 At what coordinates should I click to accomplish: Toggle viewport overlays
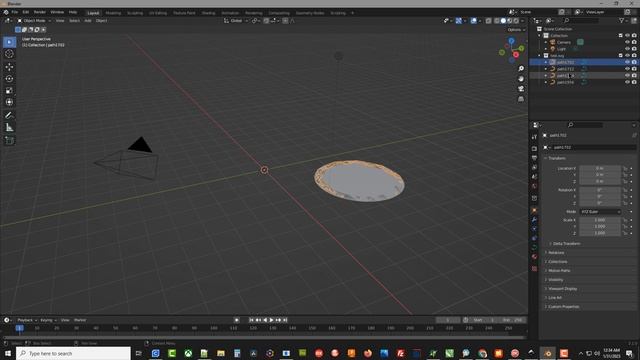473,20
